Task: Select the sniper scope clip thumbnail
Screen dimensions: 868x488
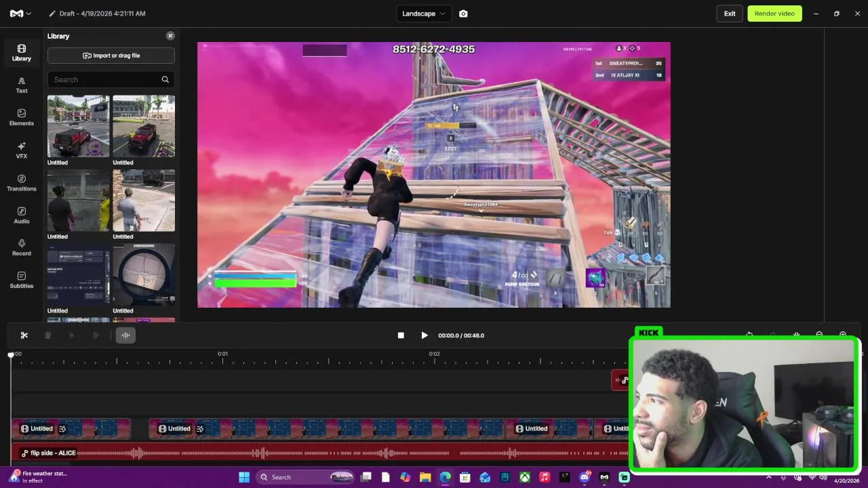Action: point(144,274)
